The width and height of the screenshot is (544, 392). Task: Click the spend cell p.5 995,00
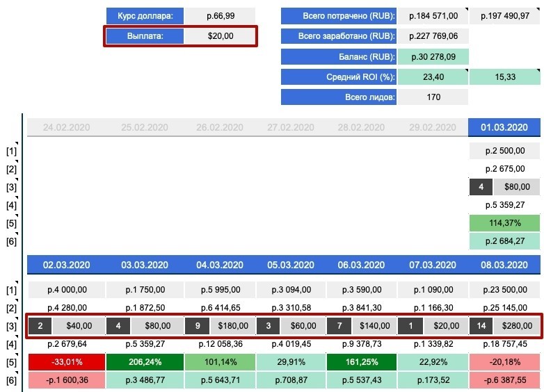221,290
